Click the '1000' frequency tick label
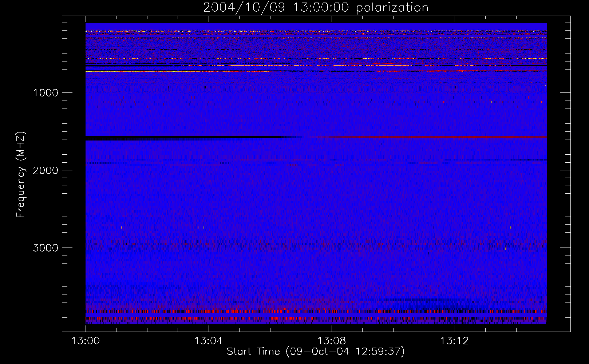Viewport: 589px width, 364px height. click(46, 93)
